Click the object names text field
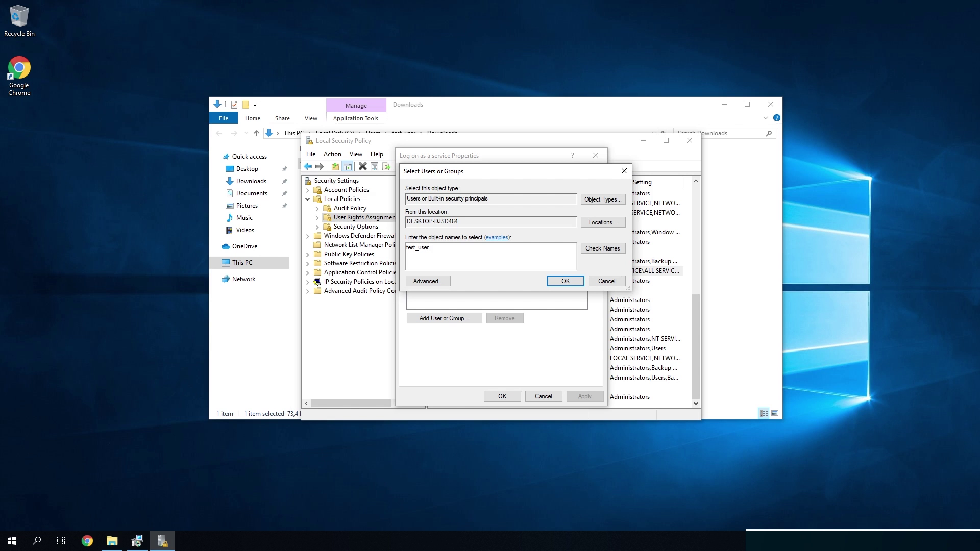Image resolution: width=980 pixels, height=551 pixels. pyautogui.click(x=490, y=257)
